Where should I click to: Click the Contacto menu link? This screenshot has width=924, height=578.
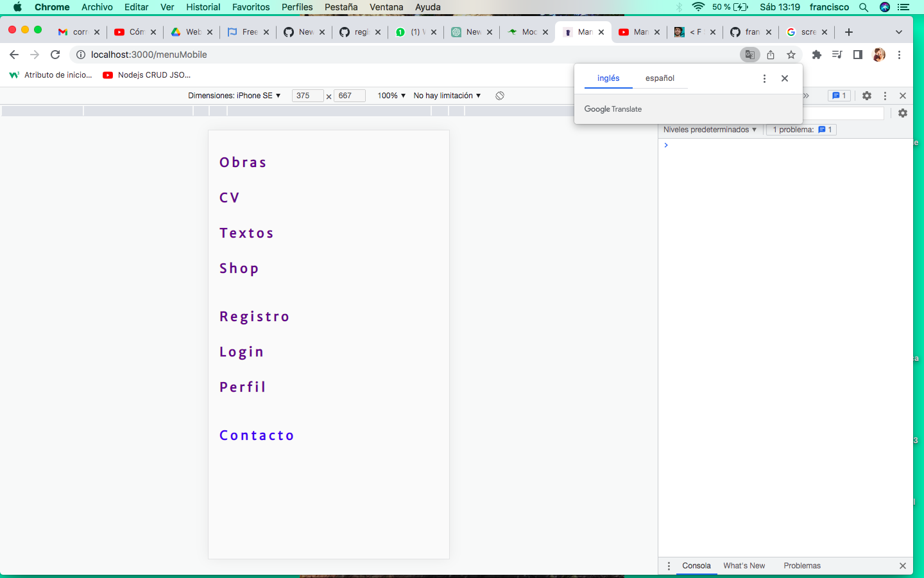(257, 435)
